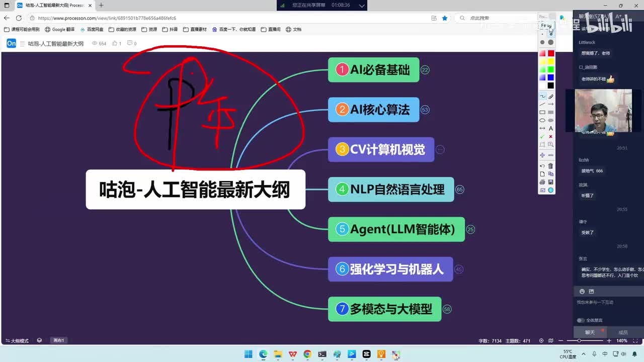
Task: Click the save floppy disk icon
Action: [x=551, y=182]
